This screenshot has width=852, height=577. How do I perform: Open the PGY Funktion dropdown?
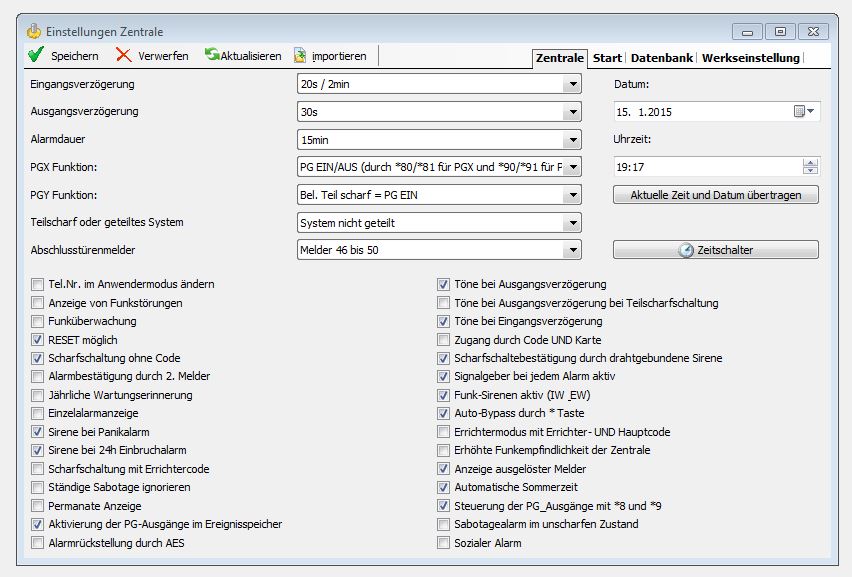[x=571, y=195]
